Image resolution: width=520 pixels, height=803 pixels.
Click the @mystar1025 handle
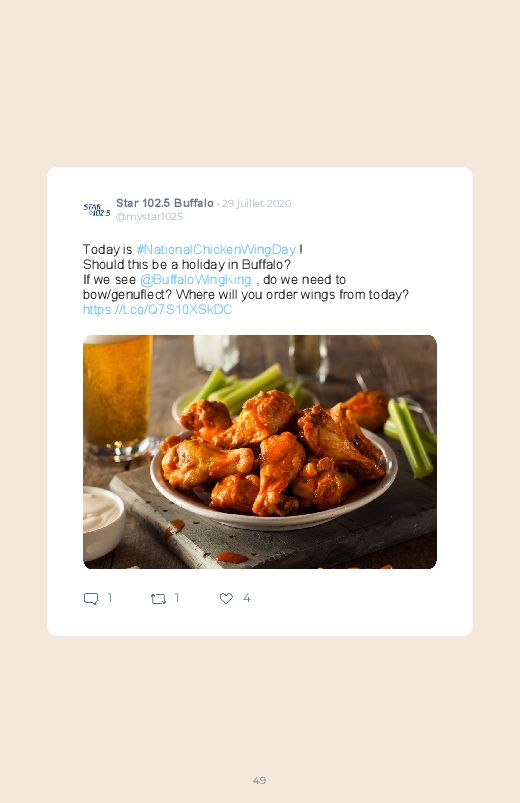(149, 217)
